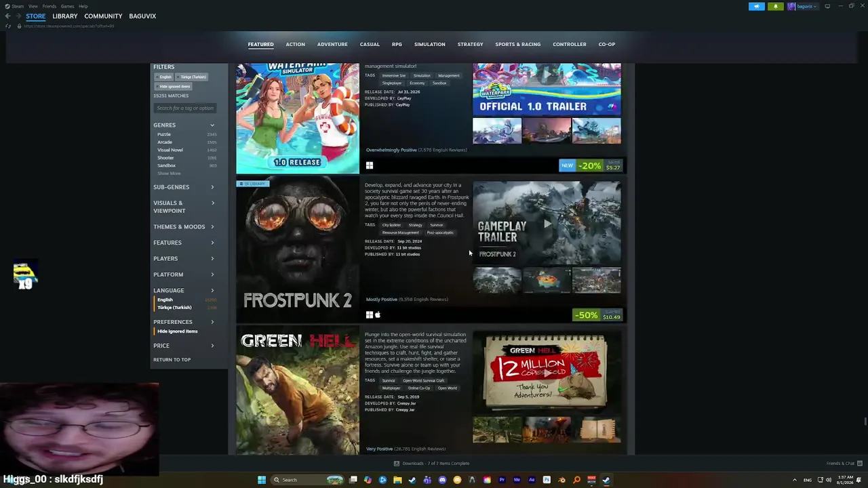
Task: Click the RETURN TO TOP link
Action: coord(172,360)
